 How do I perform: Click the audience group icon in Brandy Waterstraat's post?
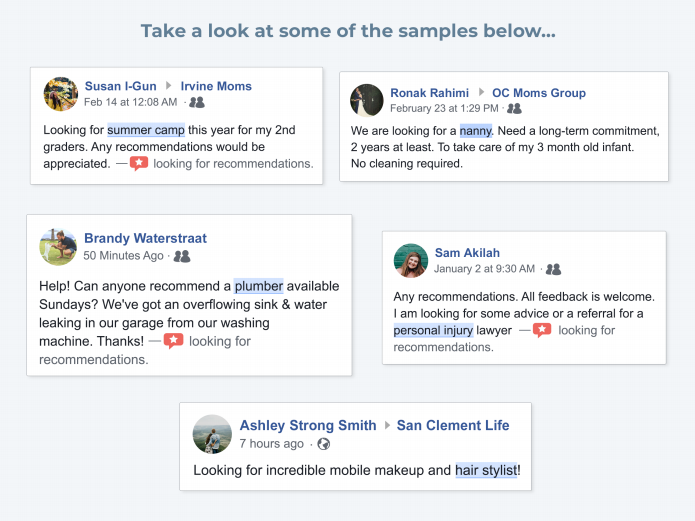coord(182,256)
